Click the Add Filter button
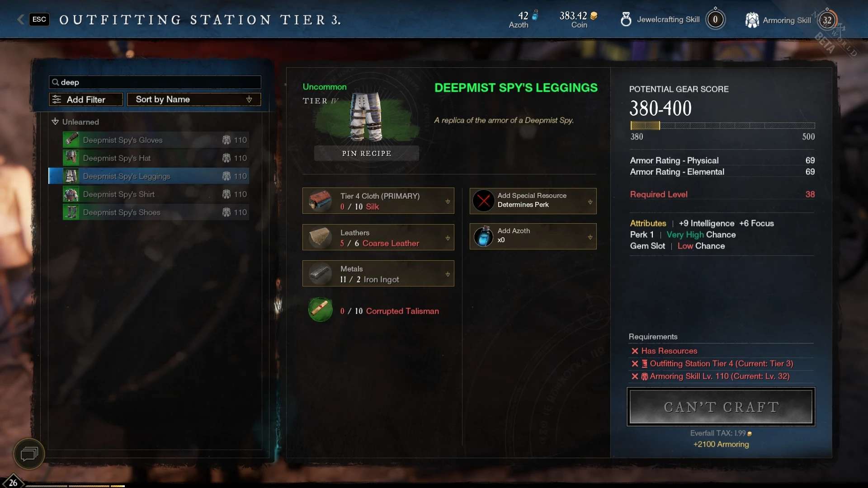Viewport: 868px width, 488px height. tap(86, 99)
